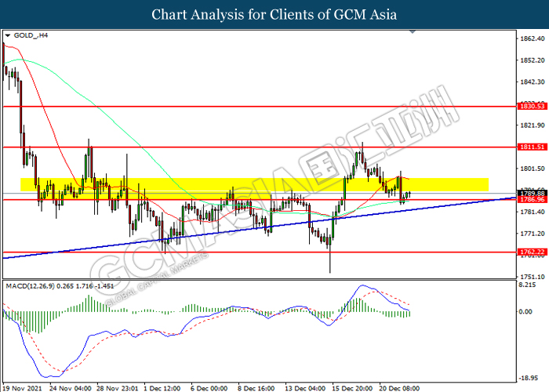The image size is (549, 392).
Task: Click the 1852.20 price axis value
Action: click(x=533, y=60)
